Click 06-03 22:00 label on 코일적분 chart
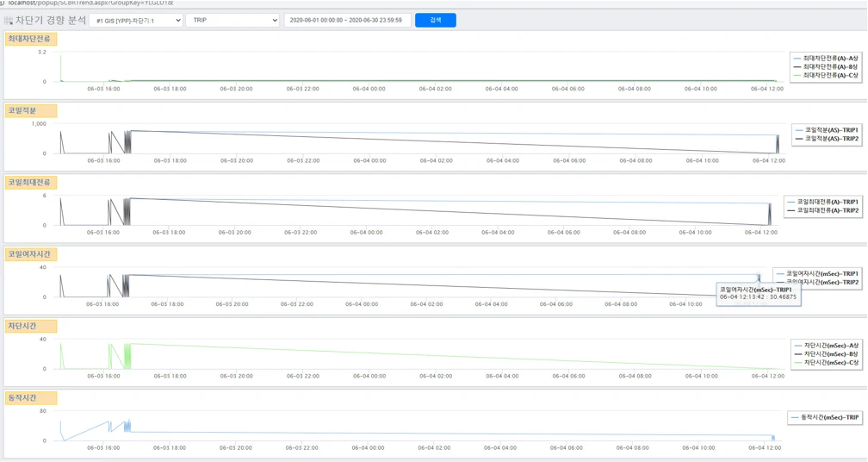Viewport: 868px width, 462px height. tap(303, 160)
